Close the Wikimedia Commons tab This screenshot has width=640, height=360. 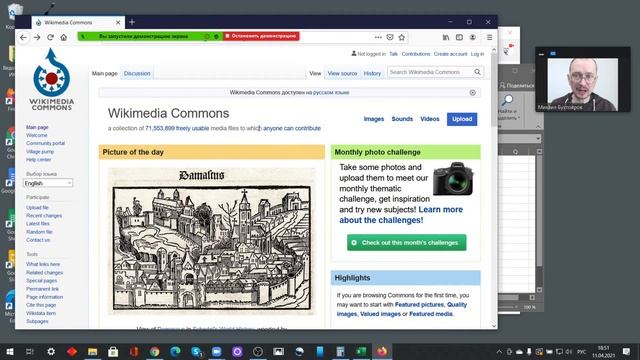pyautogui.click(x=118, y=22)
